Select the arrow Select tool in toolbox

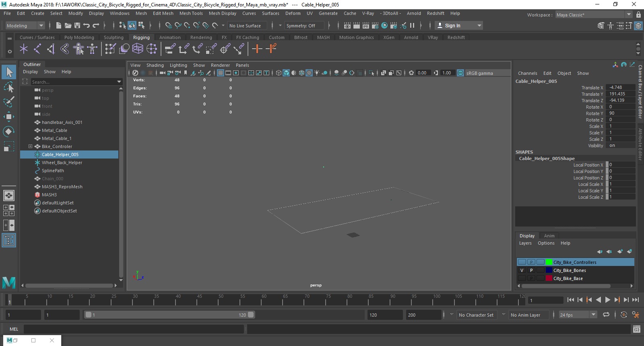9,72
